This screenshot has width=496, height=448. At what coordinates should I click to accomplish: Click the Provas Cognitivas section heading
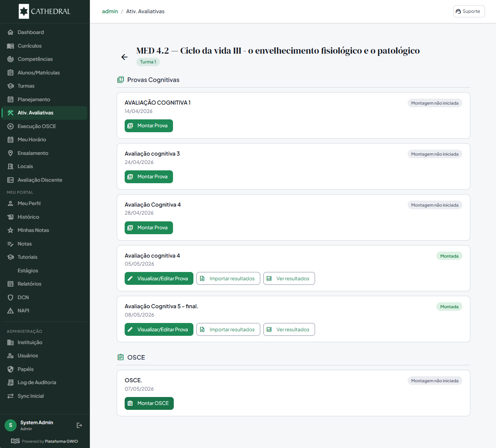(x=153, y=80)
